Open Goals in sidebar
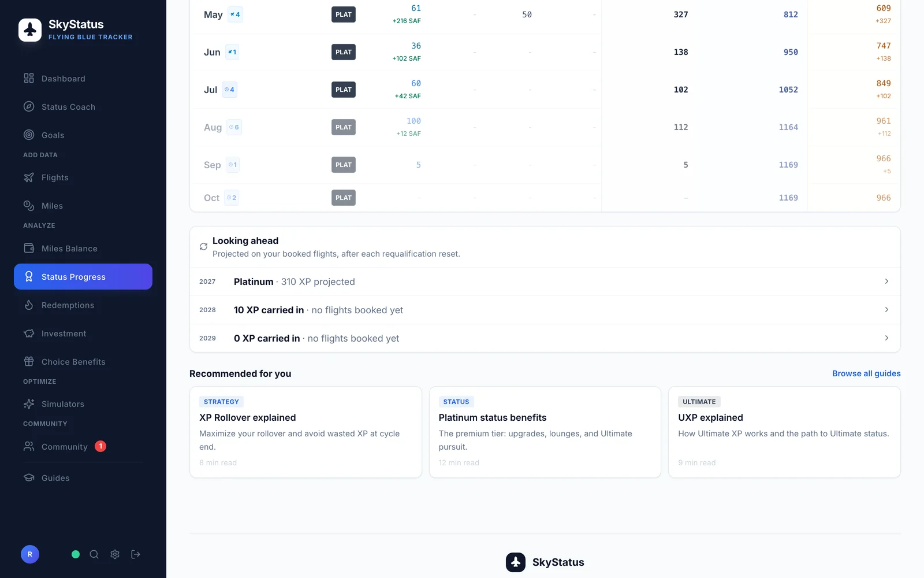The height and width of the screenshot is (578, 924). 83,135
